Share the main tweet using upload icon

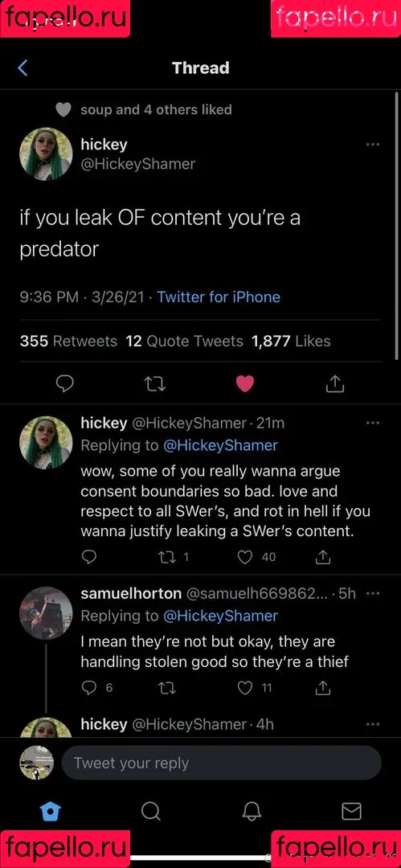point(334,383)
